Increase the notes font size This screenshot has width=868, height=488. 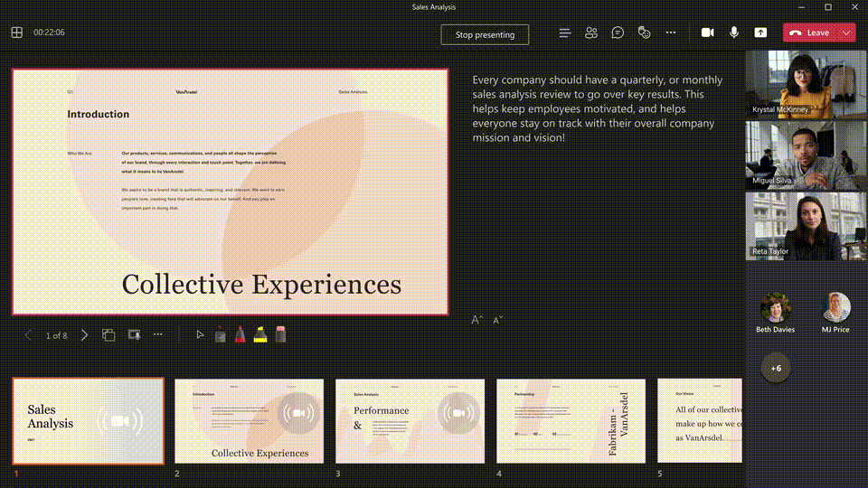pos(477,320)
